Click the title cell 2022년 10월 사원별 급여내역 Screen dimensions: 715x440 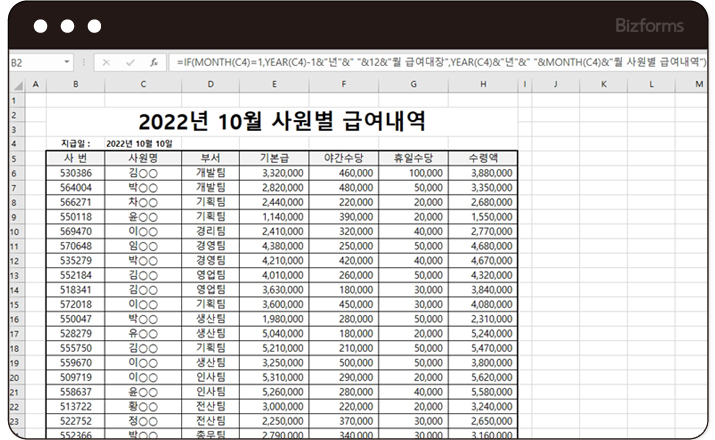point(282,121)
